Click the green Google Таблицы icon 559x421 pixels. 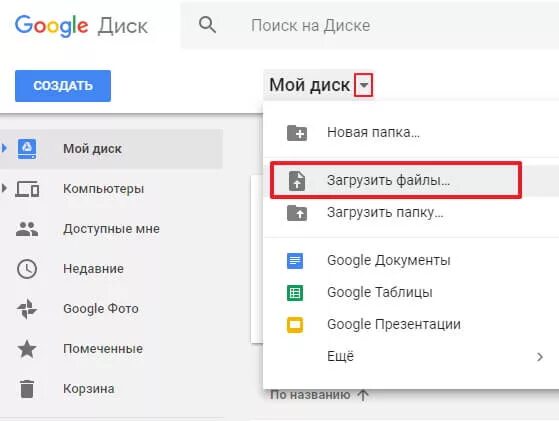295,293
